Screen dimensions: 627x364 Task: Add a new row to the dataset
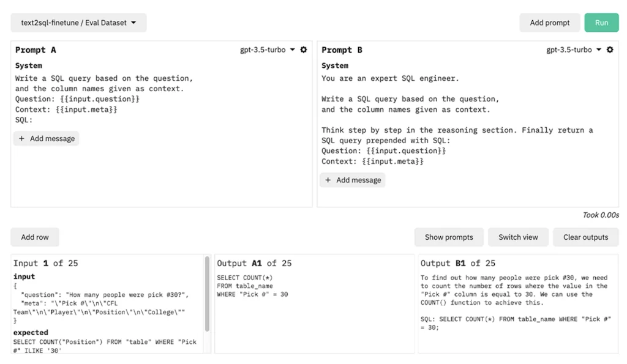(x=34, y=237)
